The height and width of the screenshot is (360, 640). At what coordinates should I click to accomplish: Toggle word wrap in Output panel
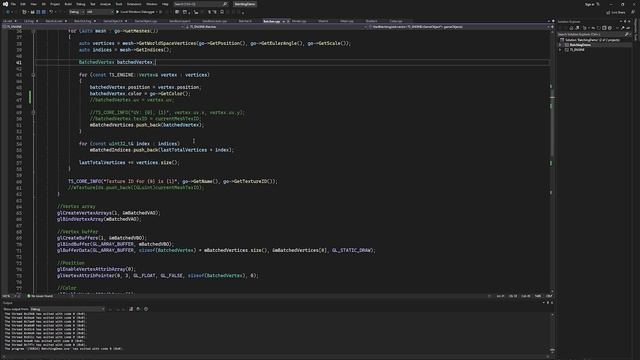(x=138, y=309)
